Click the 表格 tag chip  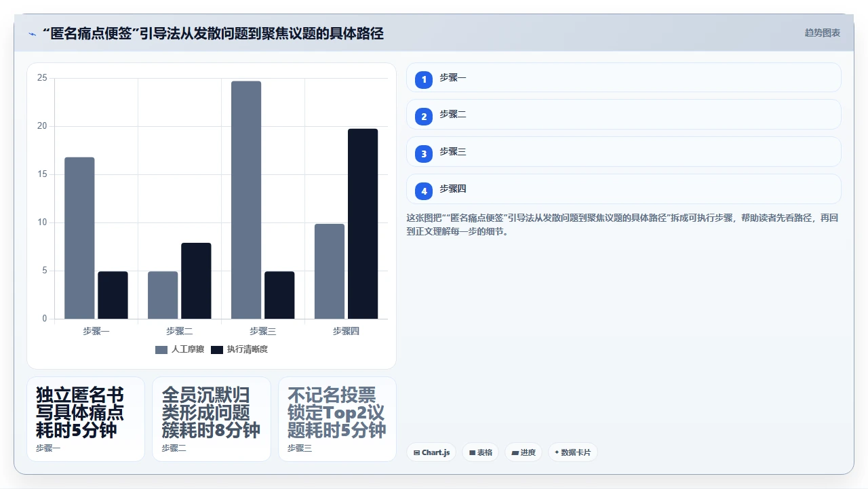pyautogui.click(x=481, y=452)
